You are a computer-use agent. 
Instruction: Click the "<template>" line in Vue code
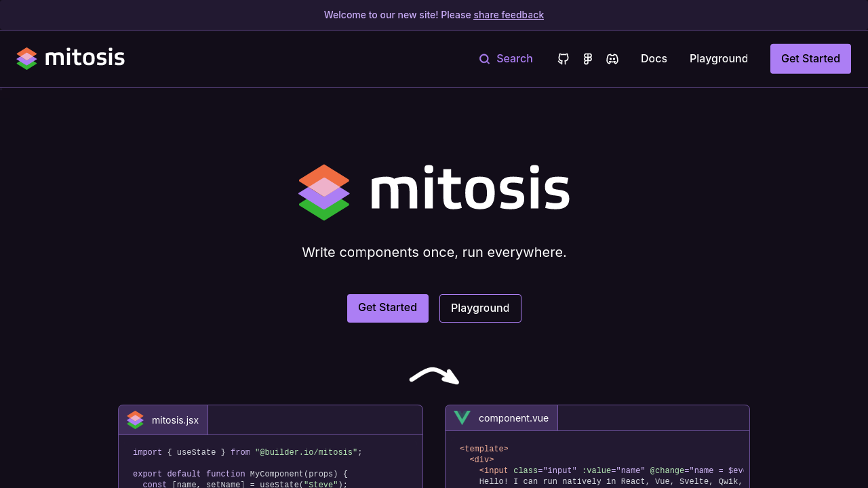click(484, 449)
